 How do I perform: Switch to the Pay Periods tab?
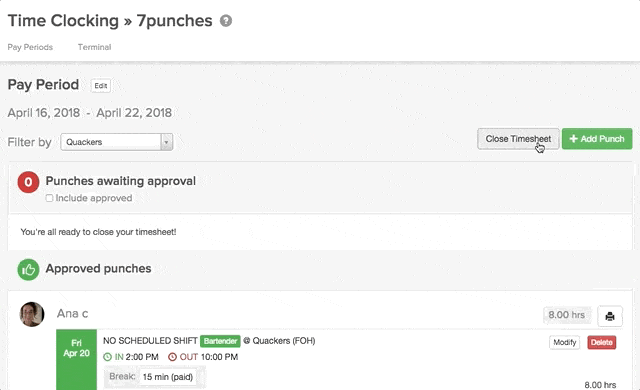tap(30, 47)
